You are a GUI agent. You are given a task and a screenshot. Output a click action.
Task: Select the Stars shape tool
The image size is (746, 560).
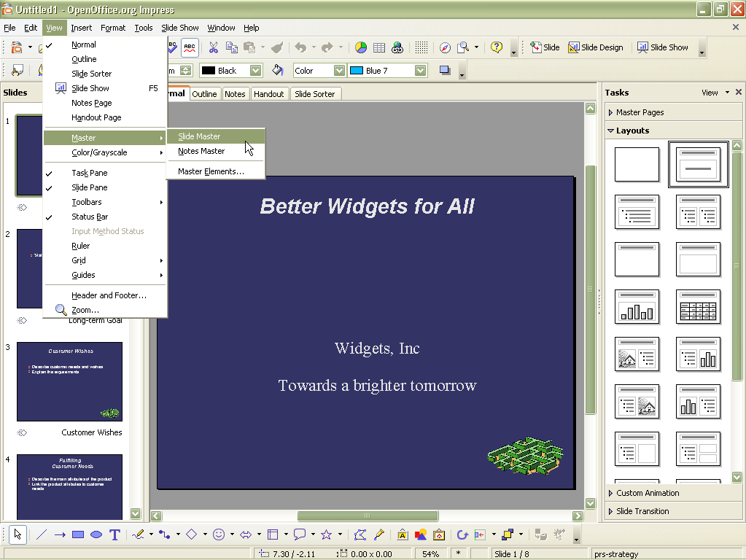click(x=327, y=534)
